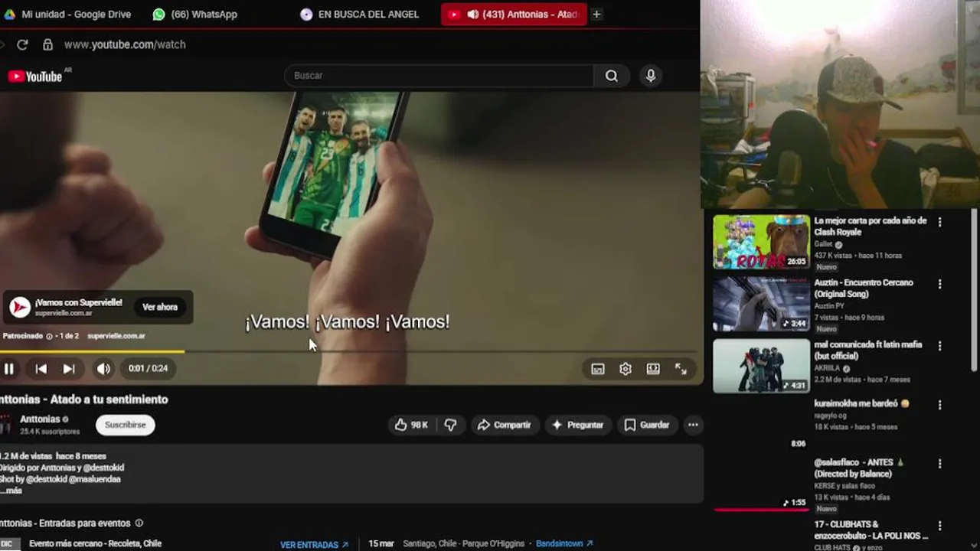980x551 pixels.
Task: Open 17 - CLUBHATS & enzocerobulto title
Action: pos(871,530)
